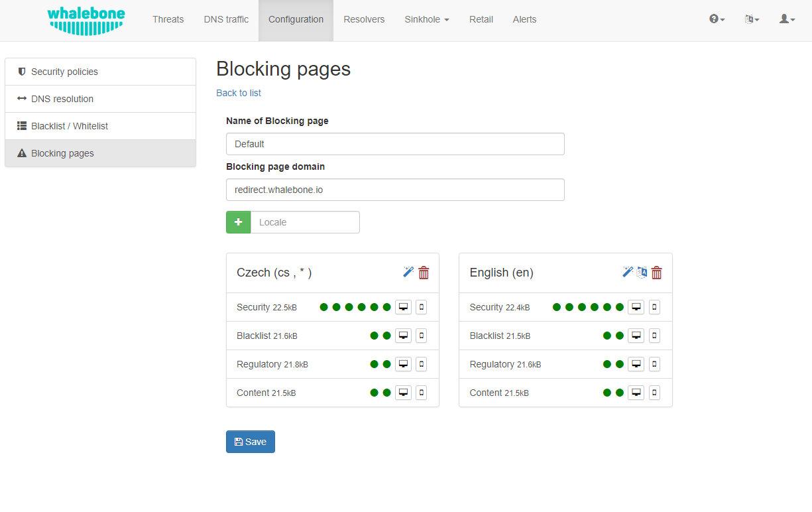
Task: Click the magic wand icon on English card
Action: 628,272
